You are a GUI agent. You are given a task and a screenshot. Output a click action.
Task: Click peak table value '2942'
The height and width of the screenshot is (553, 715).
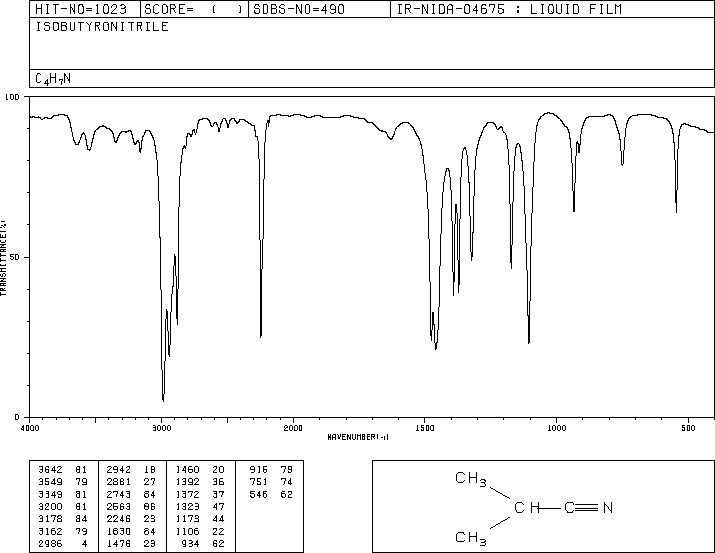click(x=119, y=470)
